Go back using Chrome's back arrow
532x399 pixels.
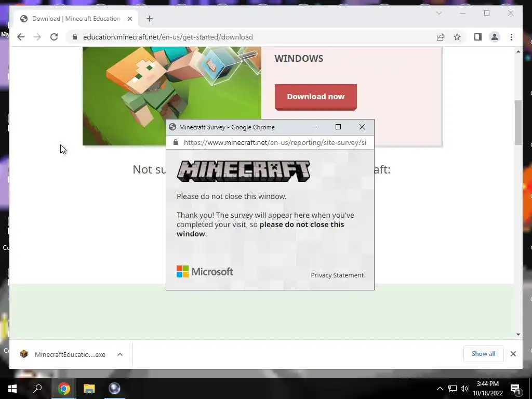point(21,37)
